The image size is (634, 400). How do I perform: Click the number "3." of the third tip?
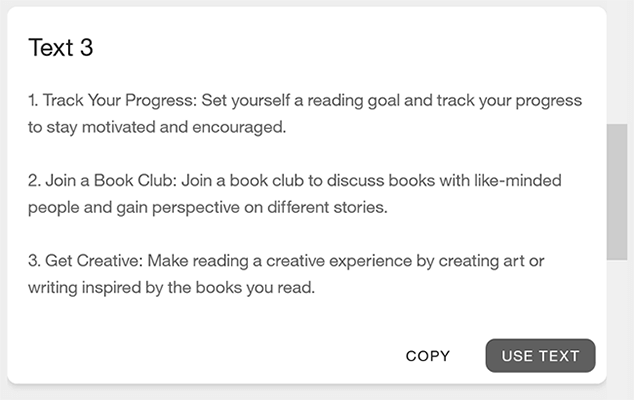pos(35,261)
